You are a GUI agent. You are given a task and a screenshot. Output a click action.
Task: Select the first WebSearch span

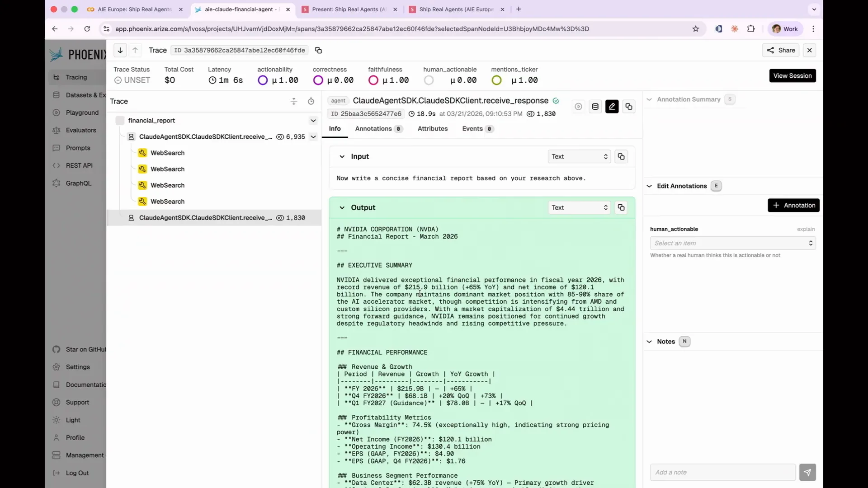pos(167,153)
